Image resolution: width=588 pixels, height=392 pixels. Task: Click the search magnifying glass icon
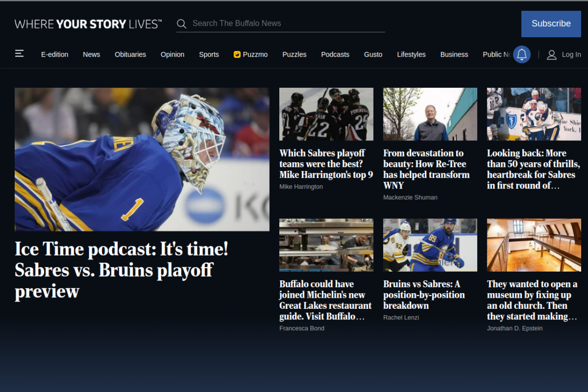(x=181, y=24)
